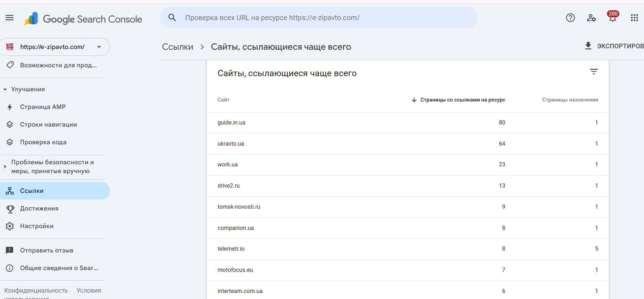
Task: Click target pages value 5
Action: (x=597, y=249)
